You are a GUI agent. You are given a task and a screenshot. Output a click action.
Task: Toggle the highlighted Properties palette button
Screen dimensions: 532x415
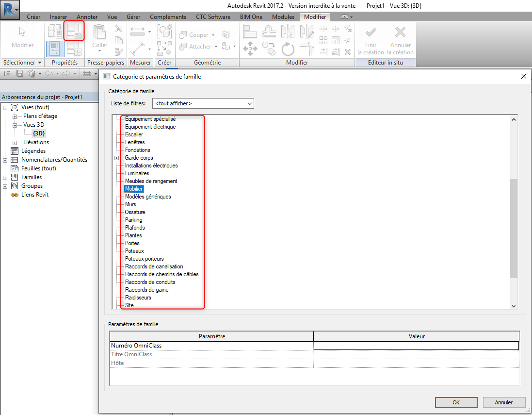(55, 49)
